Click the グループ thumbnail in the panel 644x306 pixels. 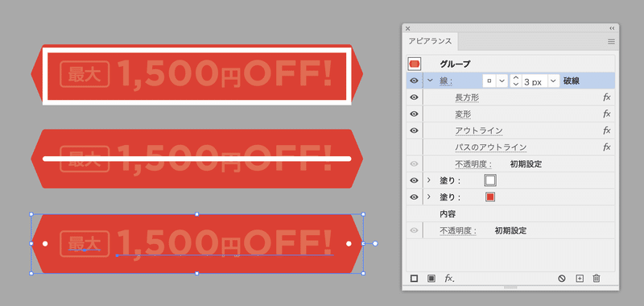coord(414,64)
